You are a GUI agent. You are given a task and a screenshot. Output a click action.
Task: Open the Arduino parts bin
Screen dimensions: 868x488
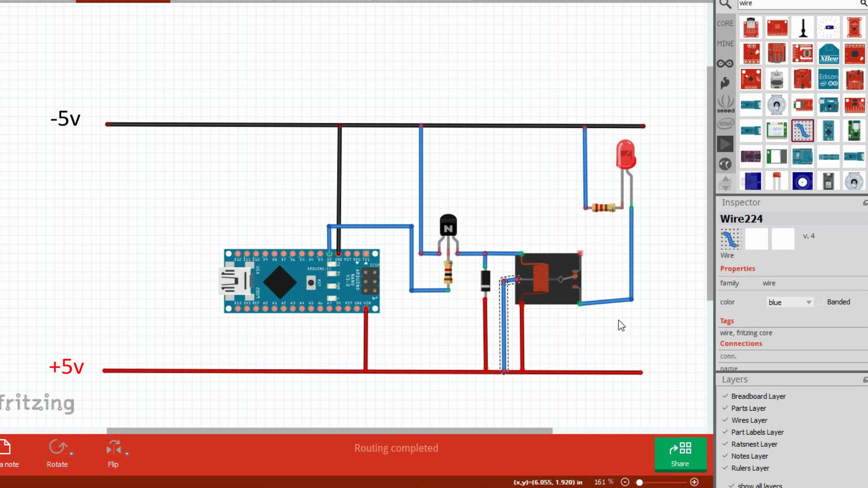725,62
